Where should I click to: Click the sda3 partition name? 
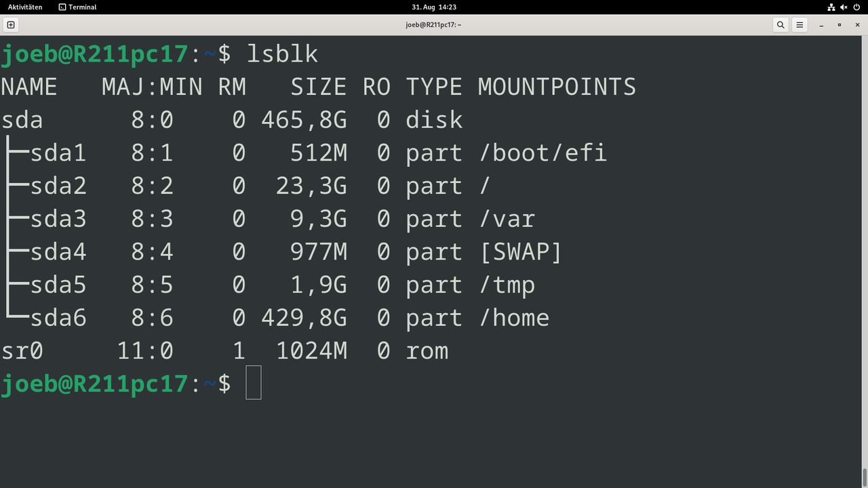(x=58, y=219)
